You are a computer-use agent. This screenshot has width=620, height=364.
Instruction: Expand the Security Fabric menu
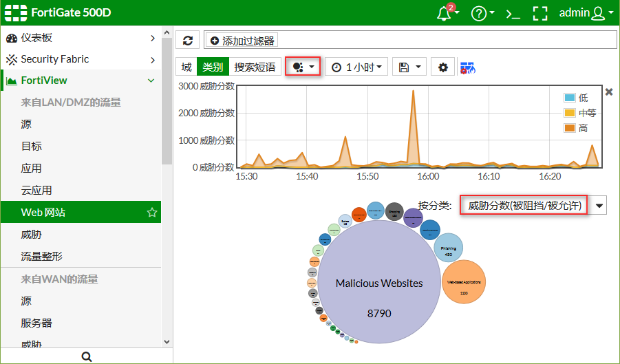153,60
